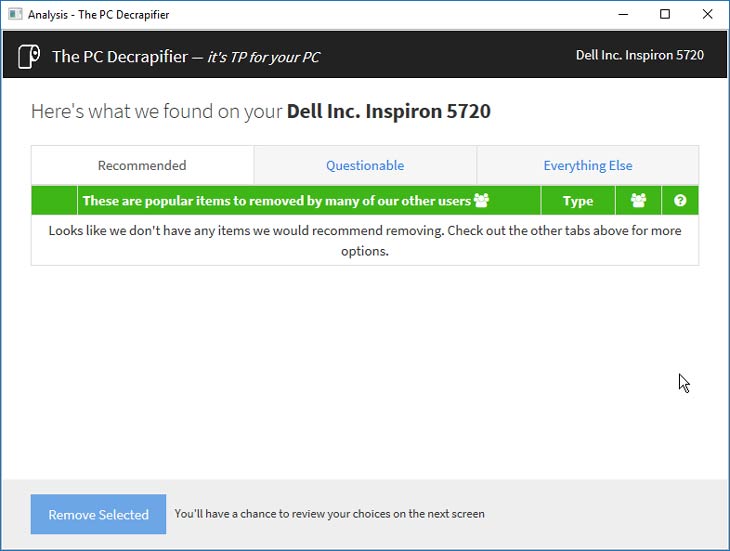Click the users column header icon
This screenshot has height=551, width=730.
638,201
